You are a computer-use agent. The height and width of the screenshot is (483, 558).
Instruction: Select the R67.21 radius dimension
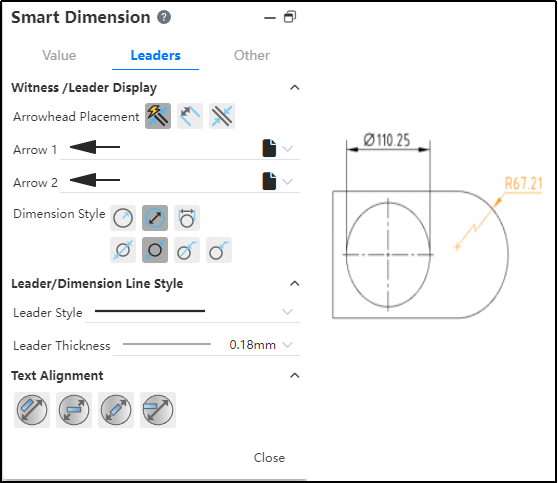click(523, 184)
